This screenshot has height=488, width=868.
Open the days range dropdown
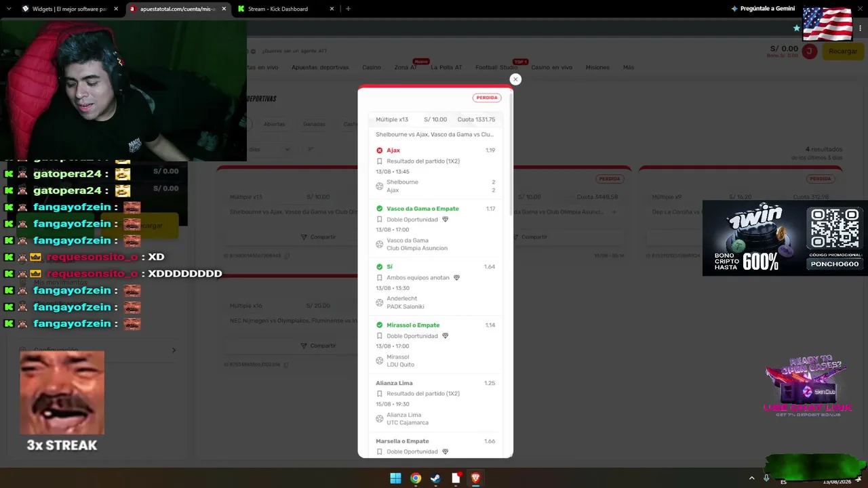click(269, 149)
